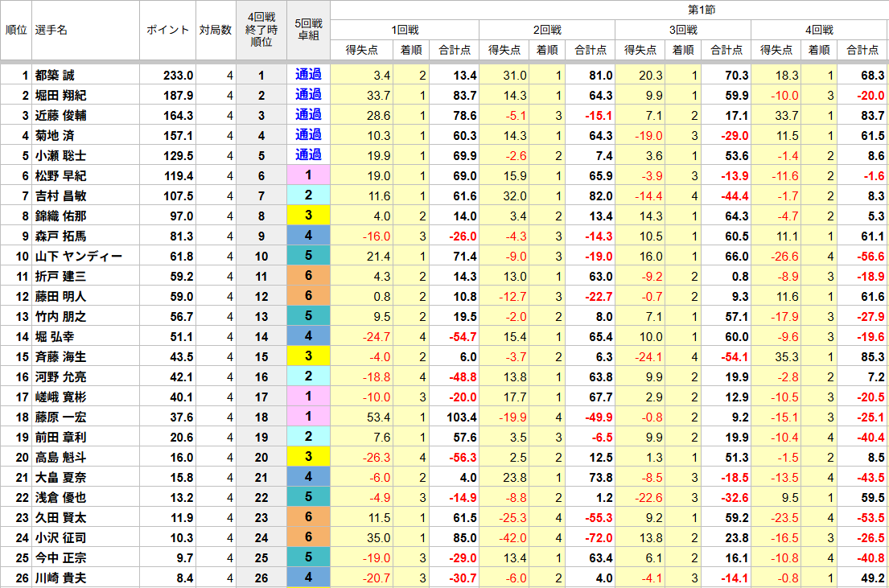Select player name 竹内 朋之
The image size is (889, 588).
(60, 317)
